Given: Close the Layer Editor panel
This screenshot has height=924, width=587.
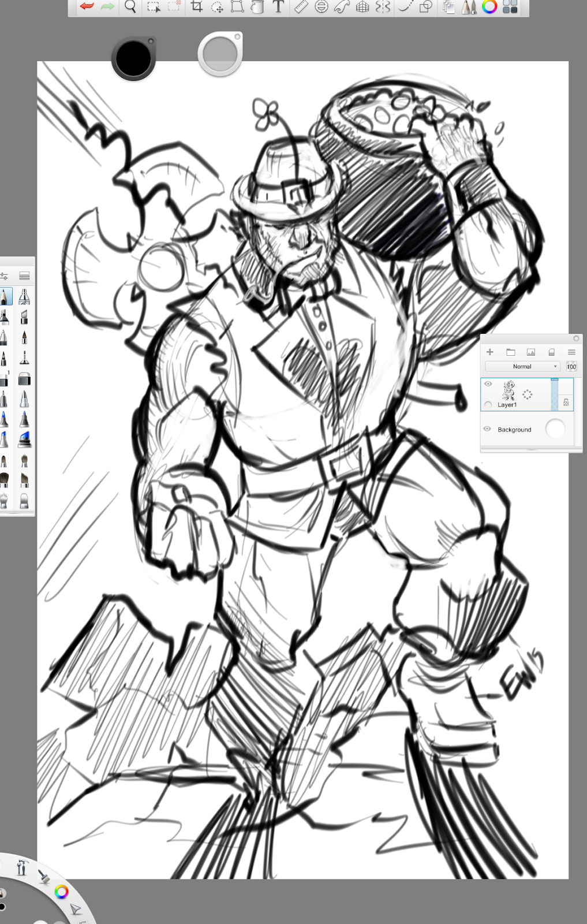Looking at the screenshot, I should [576, 338].
